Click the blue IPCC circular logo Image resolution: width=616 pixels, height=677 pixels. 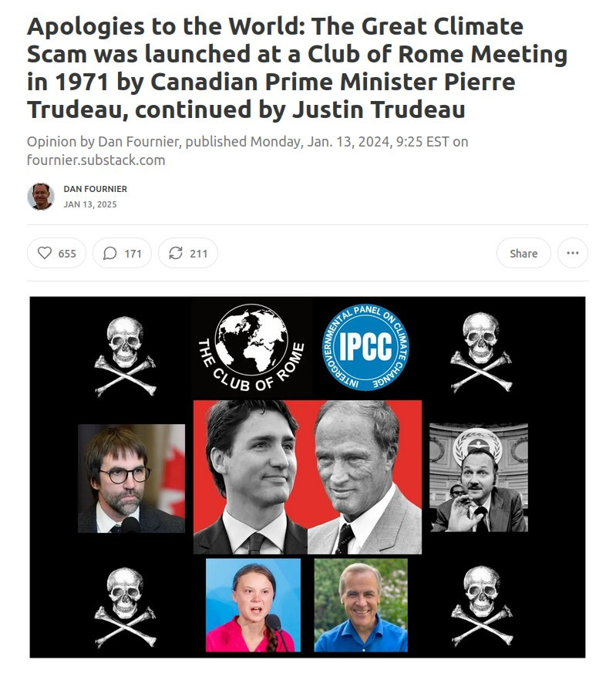coord(366,347)
